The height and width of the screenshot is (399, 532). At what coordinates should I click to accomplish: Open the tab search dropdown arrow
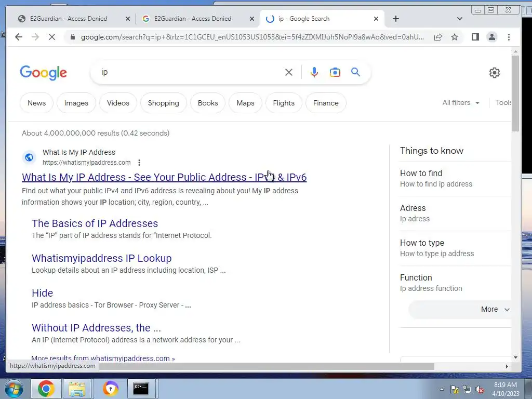tap(459, 19)
